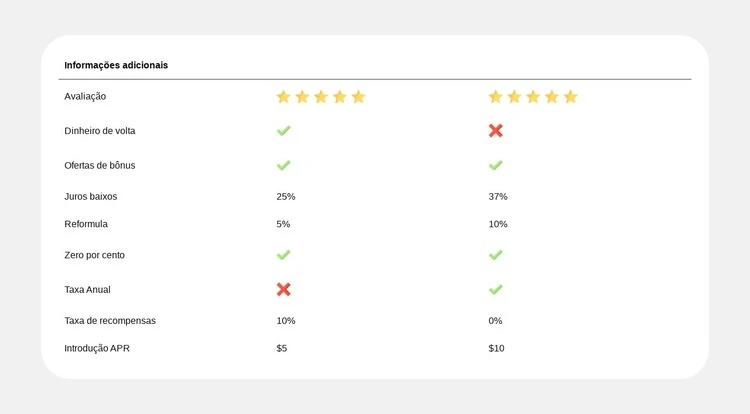Click the green checkmark in first column's Dinheiro de volta row
Viewport: 750px width, 414px height.
pyautogui.click(x=283, y=131)
